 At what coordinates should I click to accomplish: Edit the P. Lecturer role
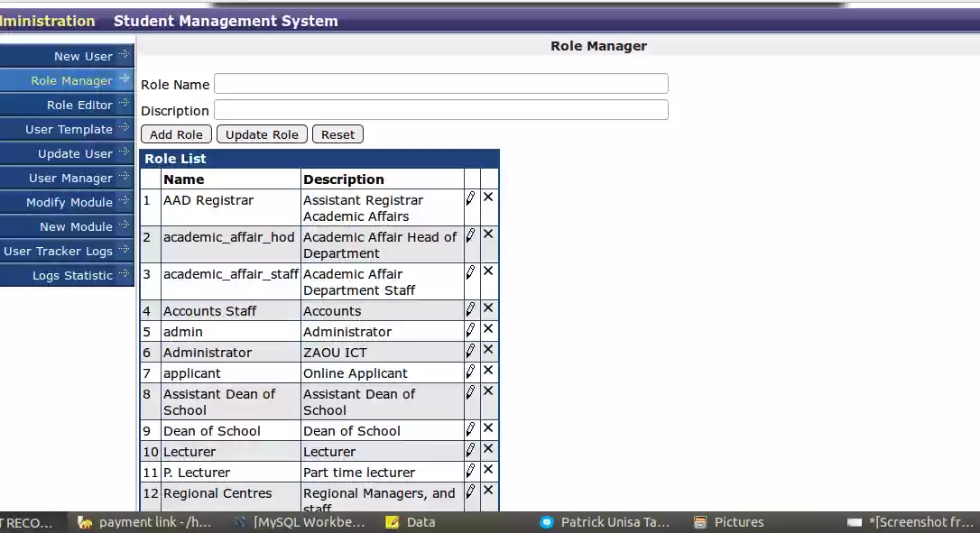pos(470,470)
